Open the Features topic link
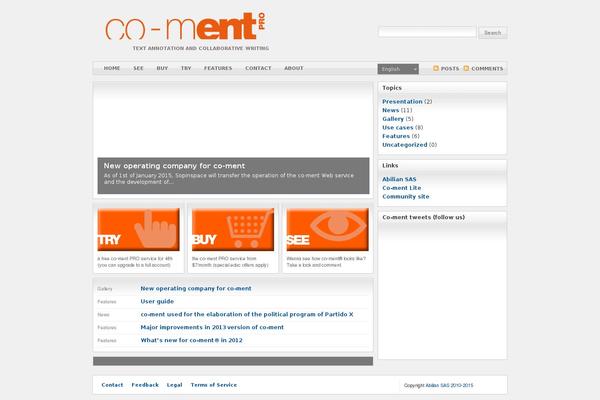The image size is (600, 400). (396, 136)
